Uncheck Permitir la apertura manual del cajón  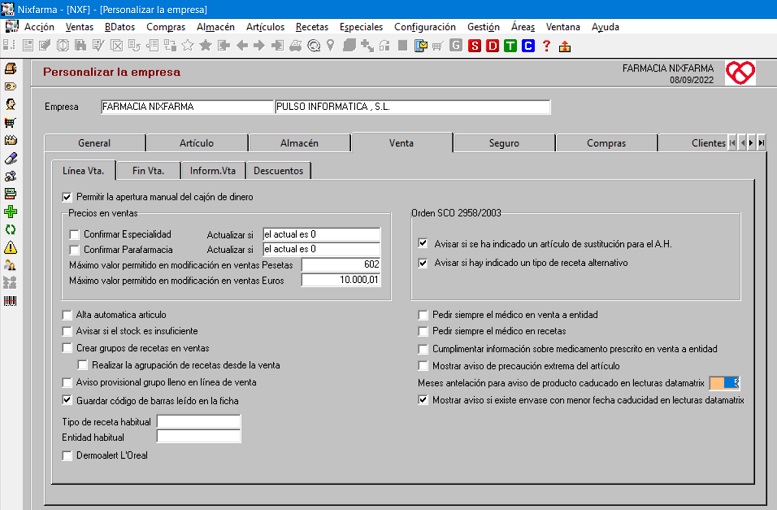click(67, 197)
